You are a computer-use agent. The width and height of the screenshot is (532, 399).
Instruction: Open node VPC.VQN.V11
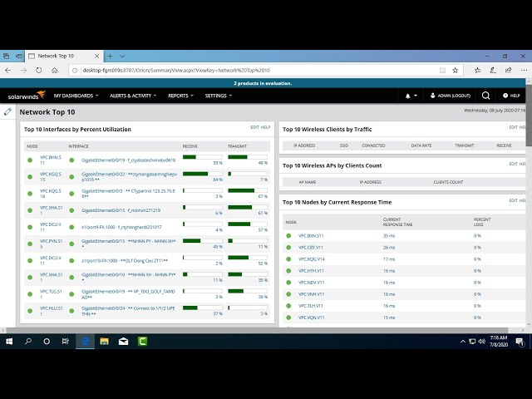(311, 318)
